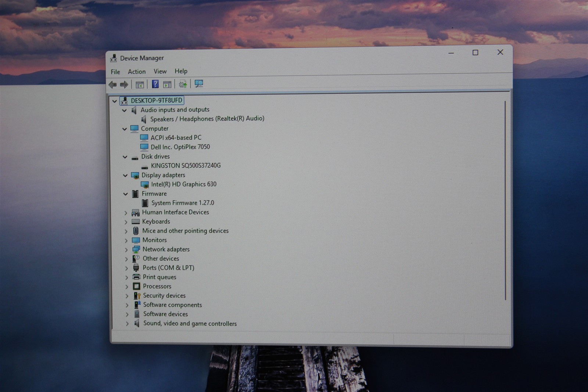This screenshot has height=392, width=588.
Task: Select the KINGSTON SQ500S37240G disk drive
Action: click(186, 166)
